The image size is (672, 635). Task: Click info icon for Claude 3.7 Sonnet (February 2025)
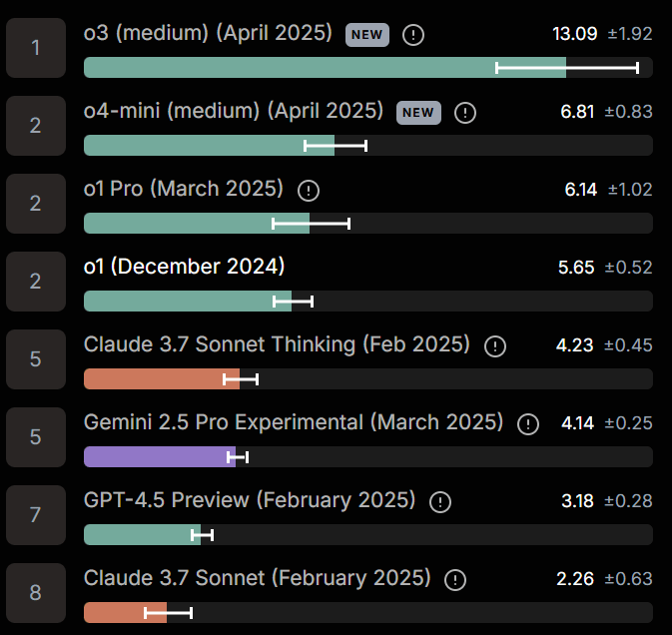(456, 580)
